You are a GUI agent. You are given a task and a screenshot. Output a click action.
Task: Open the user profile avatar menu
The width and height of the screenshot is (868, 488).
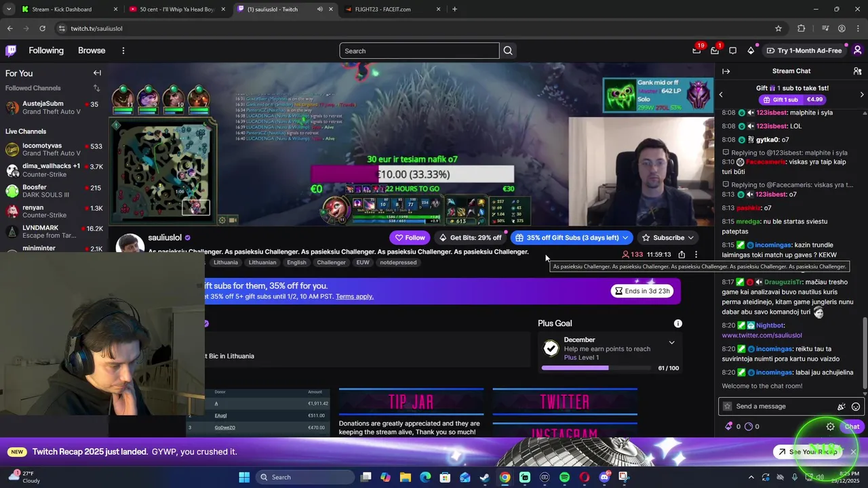tap(857, 51)
